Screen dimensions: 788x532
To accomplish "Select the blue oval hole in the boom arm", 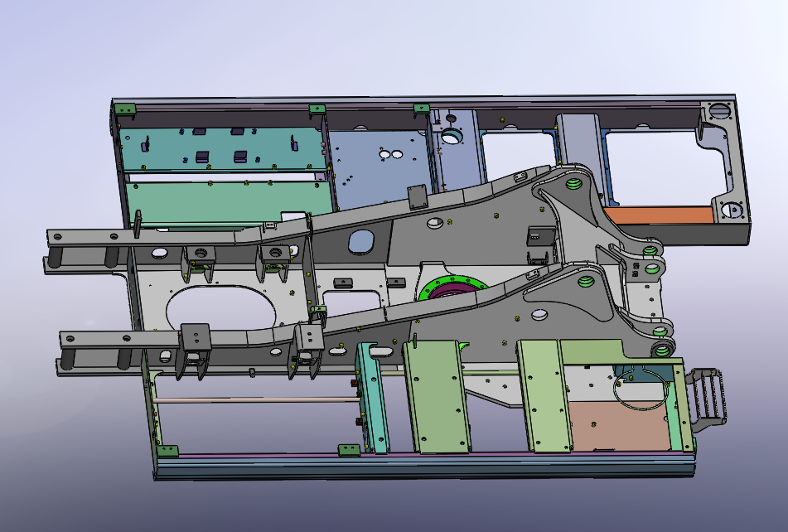I will pyautogui.click(x=362, y=242).
